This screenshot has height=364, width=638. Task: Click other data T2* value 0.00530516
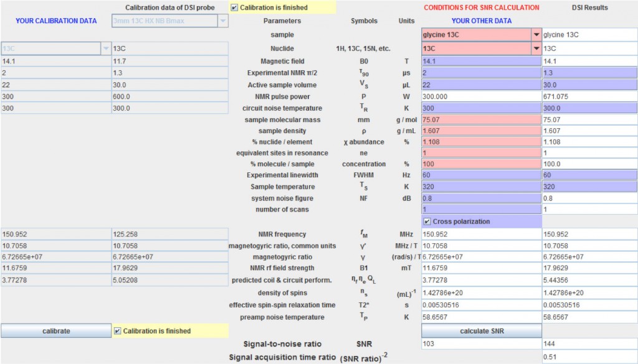(482, 305)
